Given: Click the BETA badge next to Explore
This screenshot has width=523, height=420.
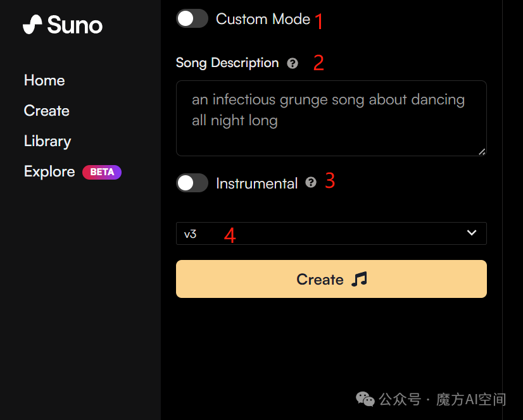Looking at the screenshot, I should point(102,172).
